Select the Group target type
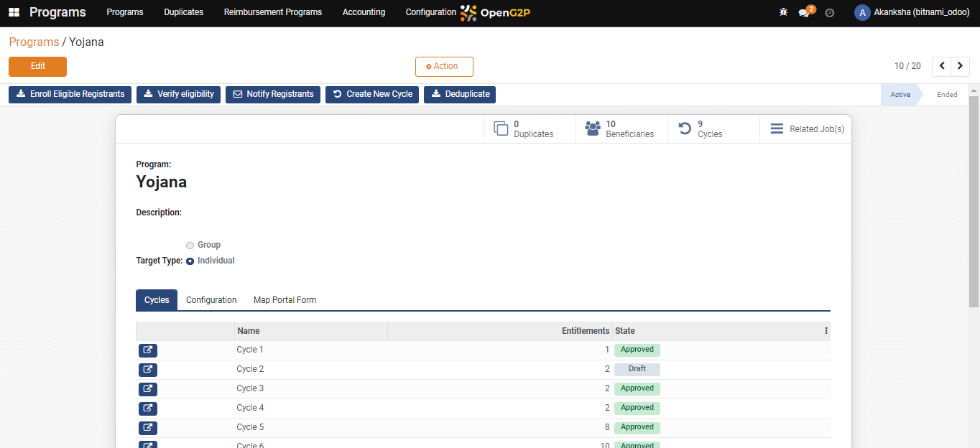This screenshot has height=448, width=980. [190, 245]
